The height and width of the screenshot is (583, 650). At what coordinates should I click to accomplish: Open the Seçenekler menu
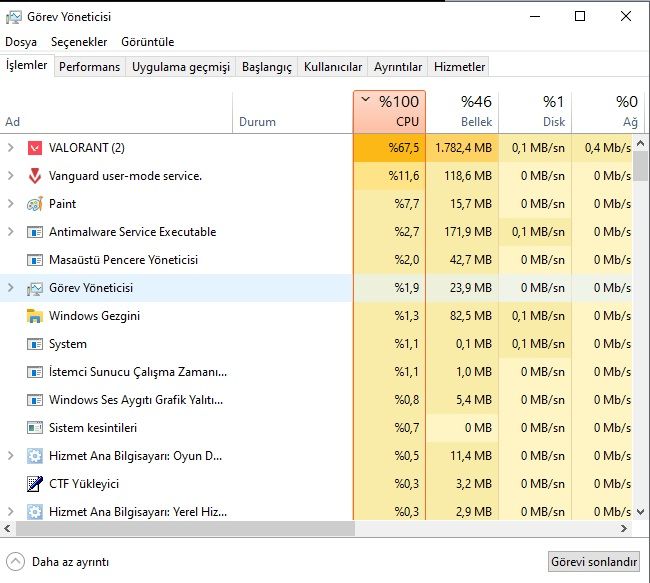coord(79,42)
